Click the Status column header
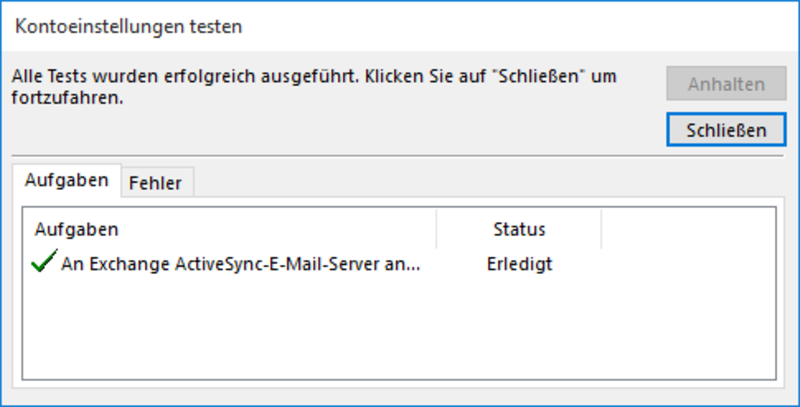Viewport: 800px width, 407px height. pos(519,229)
